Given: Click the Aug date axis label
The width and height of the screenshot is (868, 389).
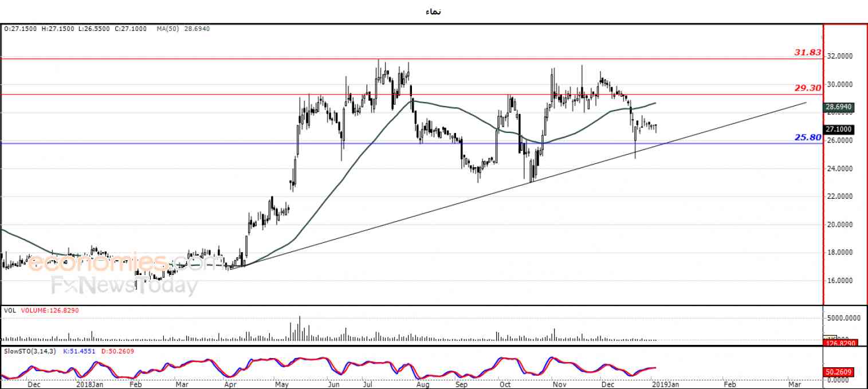Looking at the screenshot, I should tap(422, 385).
